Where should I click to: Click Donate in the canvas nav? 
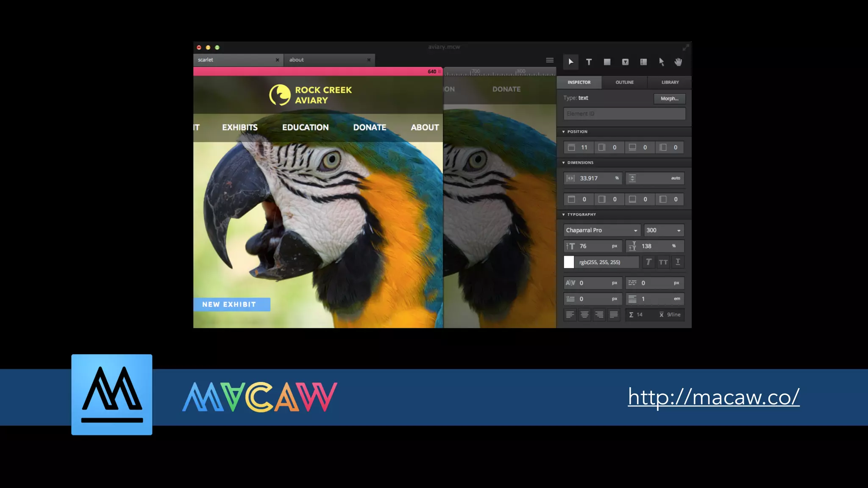click(370, 128)
